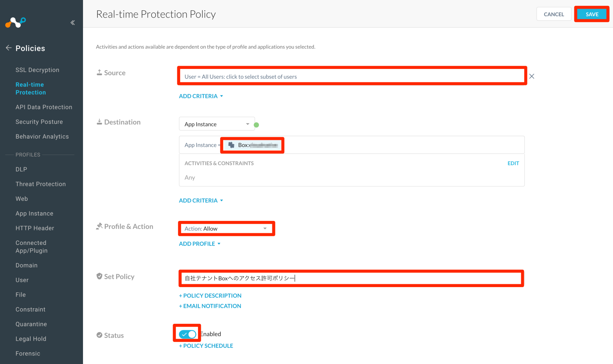The image size is (613, 364).
Task: Open the Action: Allow dropdown
Action: point(226,228)
